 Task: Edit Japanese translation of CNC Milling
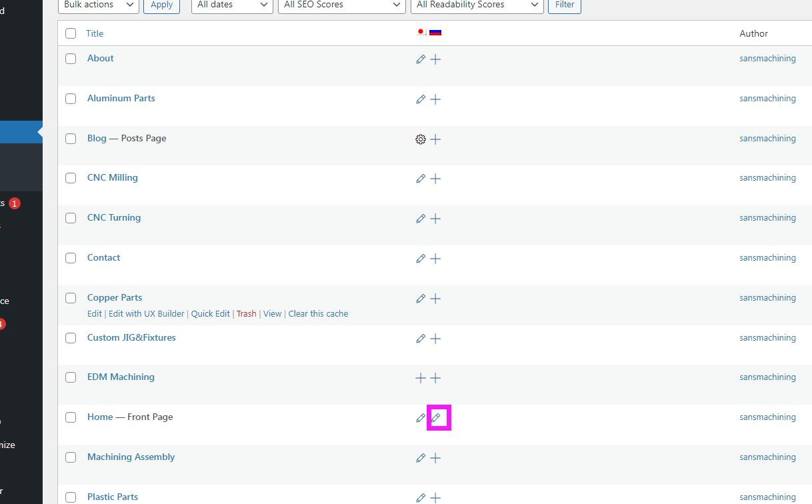421,179
